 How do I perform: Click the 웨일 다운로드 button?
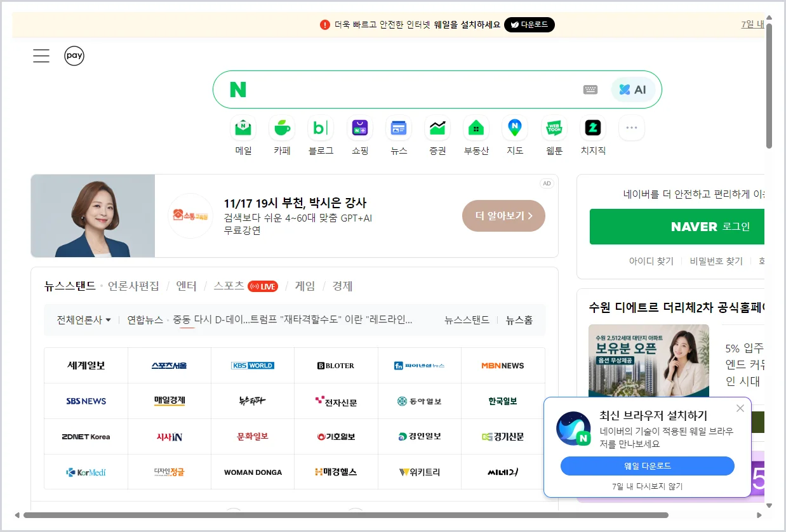647,466
